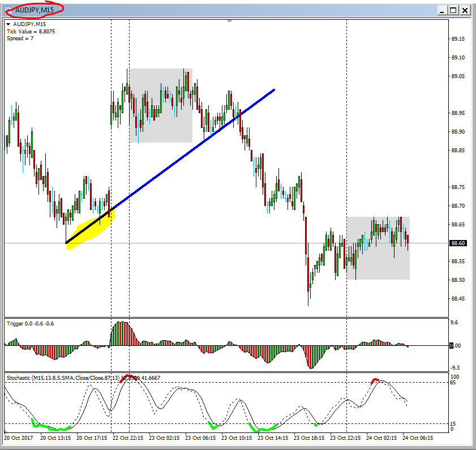Click the chart window icon in title bar
The width and height of the screenshot is (476, 450).
pyautogui.click(x=8, y=10)
